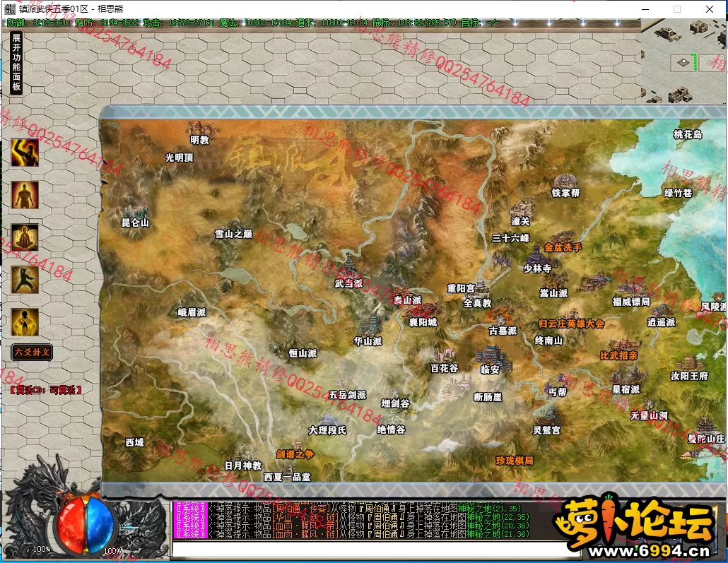Click the 大理段氏 building icon
This screenshot has height=563, width=728.
tap(328, 419)
